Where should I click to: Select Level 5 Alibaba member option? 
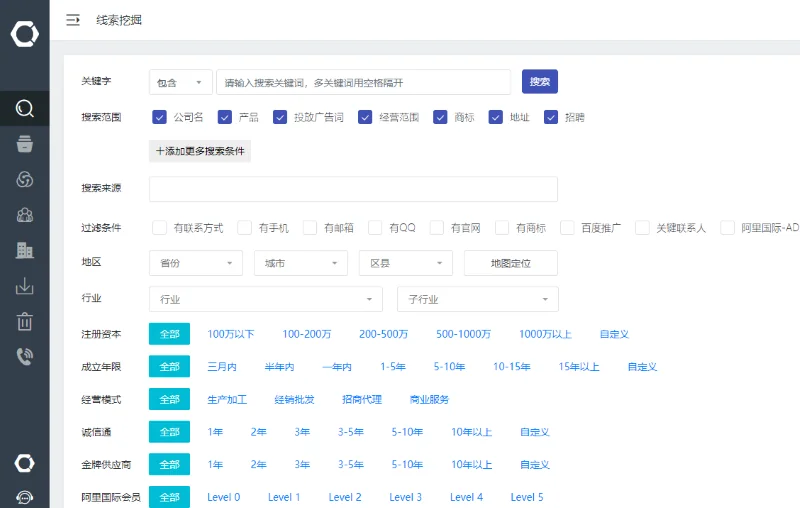(x=527, y=497)
